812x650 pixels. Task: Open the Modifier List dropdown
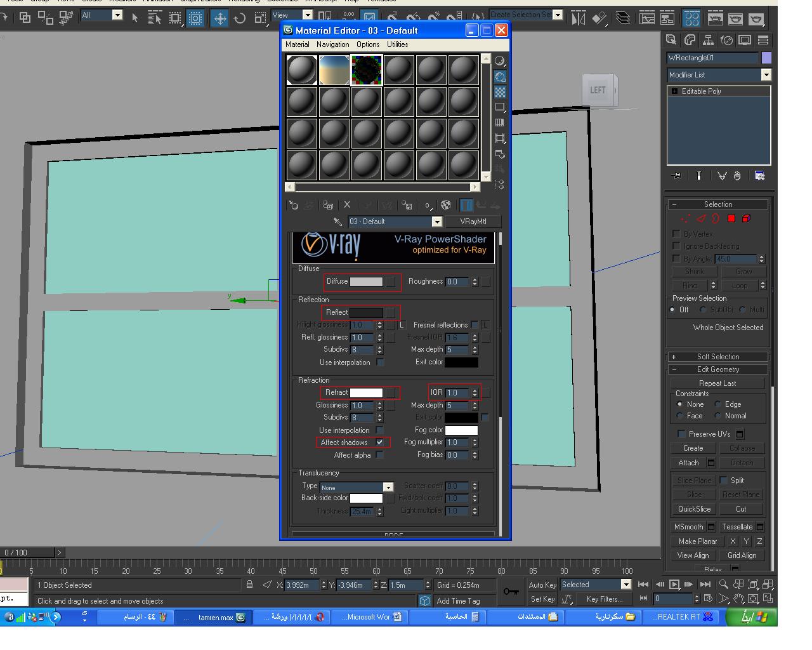[x=766, y=75]
